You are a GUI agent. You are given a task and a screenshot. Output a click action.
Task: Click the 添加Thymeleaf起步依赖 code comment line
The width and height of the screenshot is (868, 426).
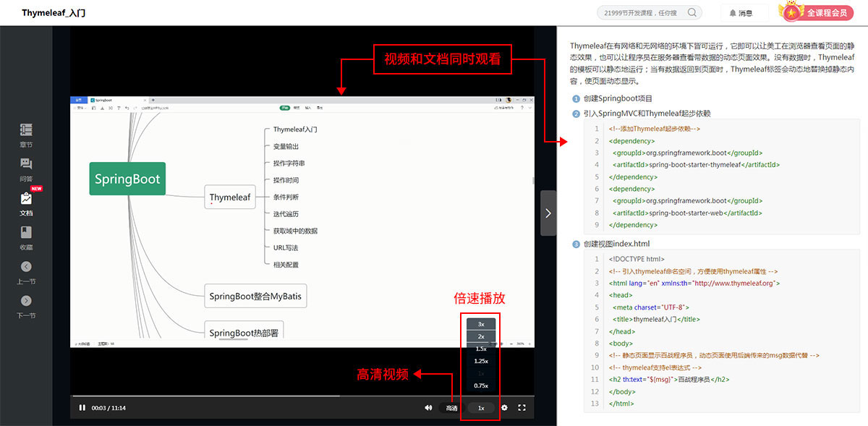[654, 129]
